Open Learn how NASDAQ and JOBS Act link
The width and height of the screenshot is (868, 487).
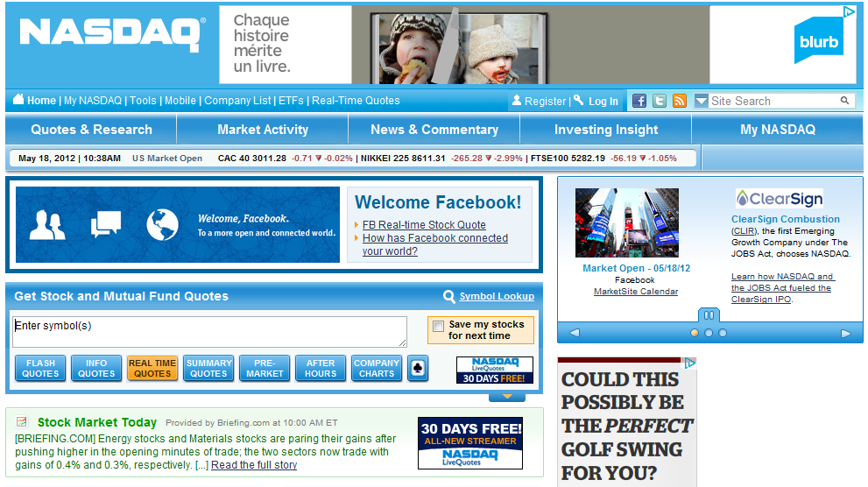tap(783, 288)
